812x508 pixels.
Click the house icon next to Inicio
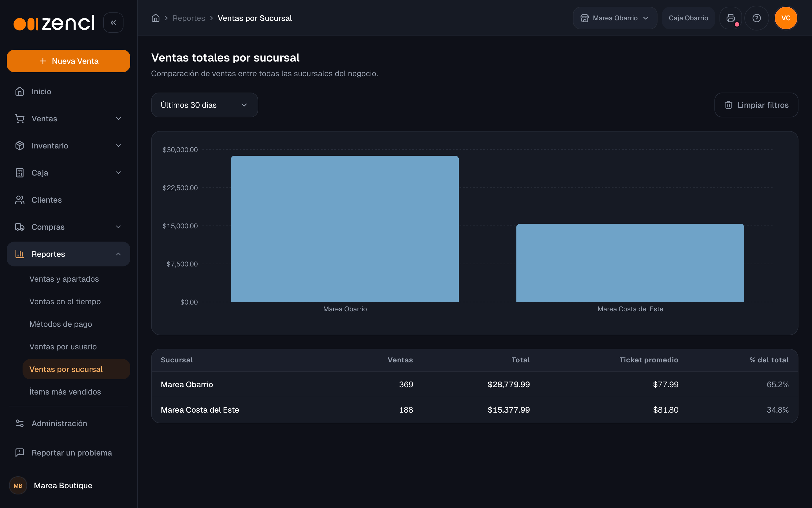click(x=20, y=91)
